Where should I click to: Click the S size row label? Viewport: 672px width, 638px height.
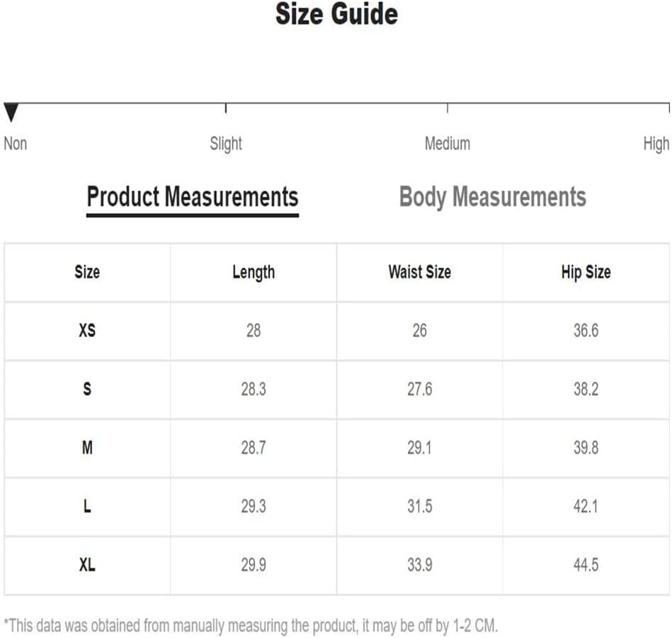87,389
